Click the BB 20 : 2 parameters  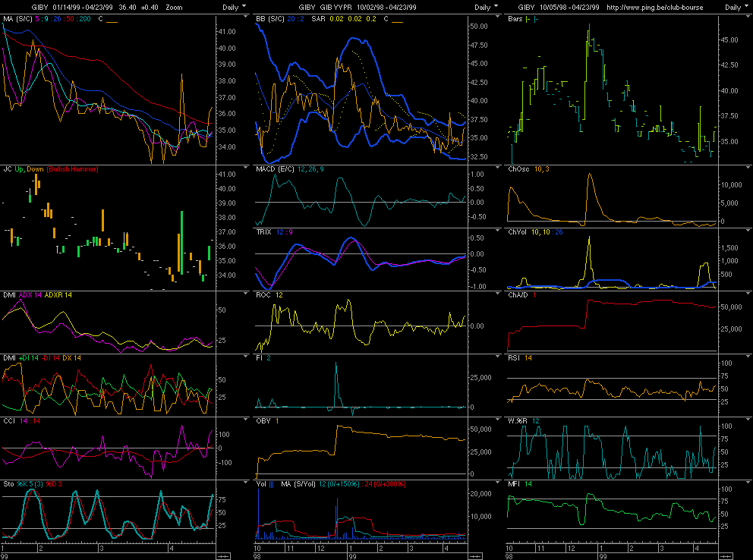click(x=295, y=19)
